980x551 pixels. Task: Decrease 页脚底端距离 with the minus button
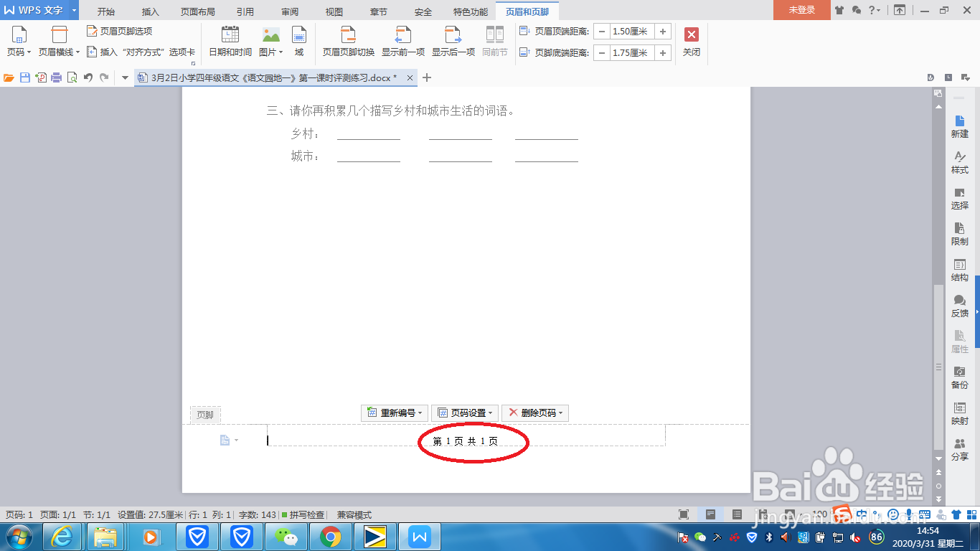601,53
